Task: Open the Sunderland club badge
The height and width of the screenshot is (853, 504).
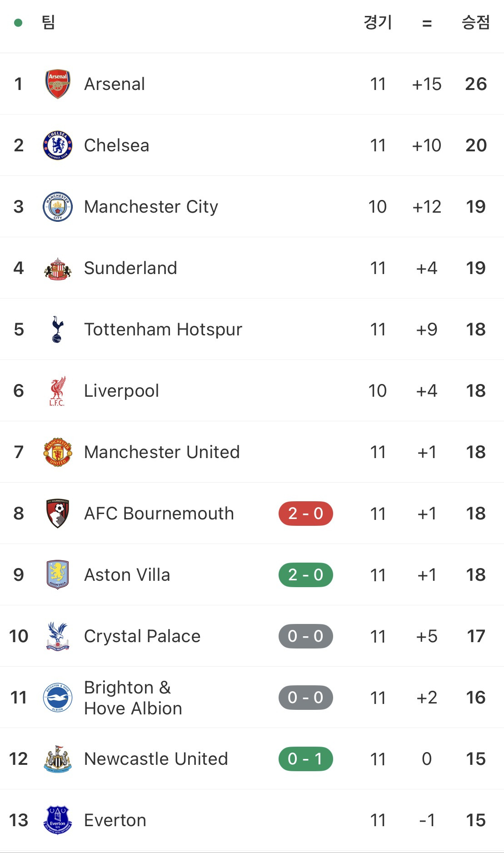Action: click(x=58, y=269)
